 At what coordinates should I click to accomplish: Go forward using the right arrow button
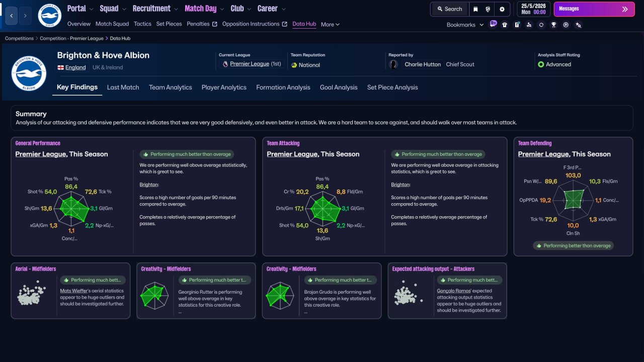[x=25, y=16]
